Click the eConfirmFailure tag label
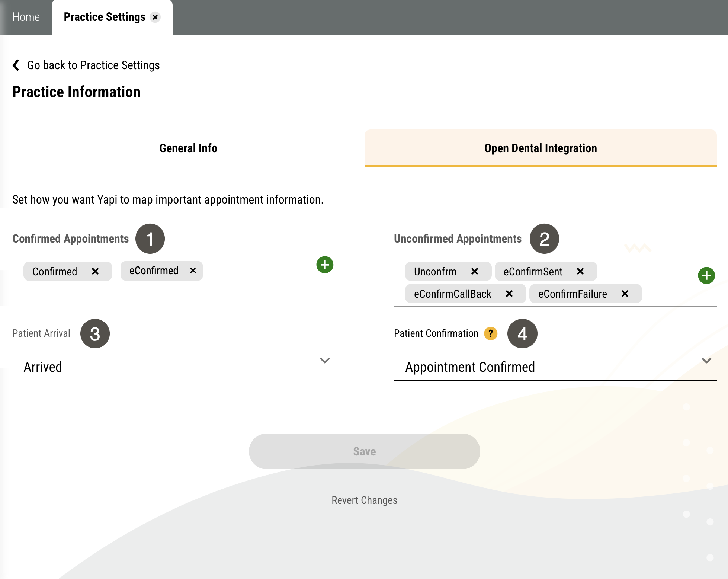 click(x=573, y=294)
